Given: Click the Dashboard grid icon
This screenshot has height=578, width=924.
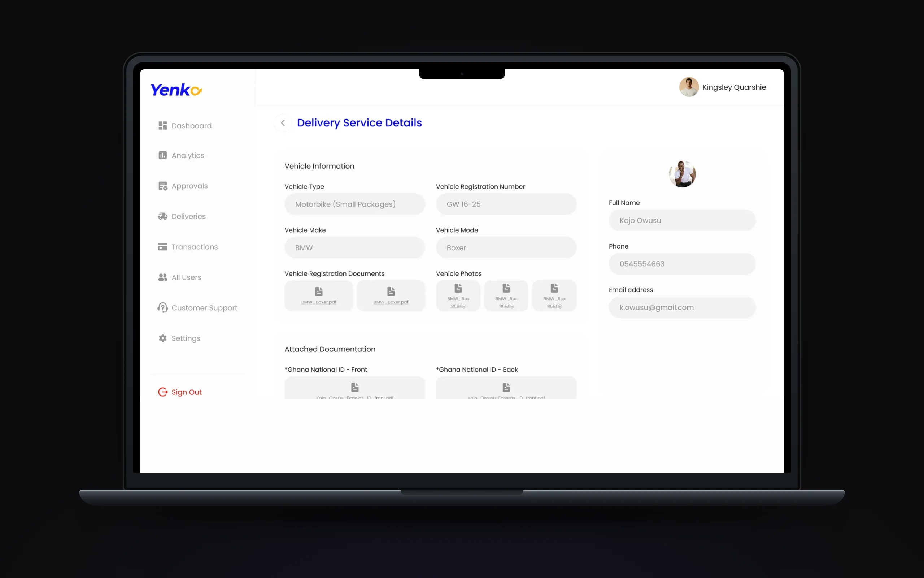Looking at the screenshot, I should point(163,126).
